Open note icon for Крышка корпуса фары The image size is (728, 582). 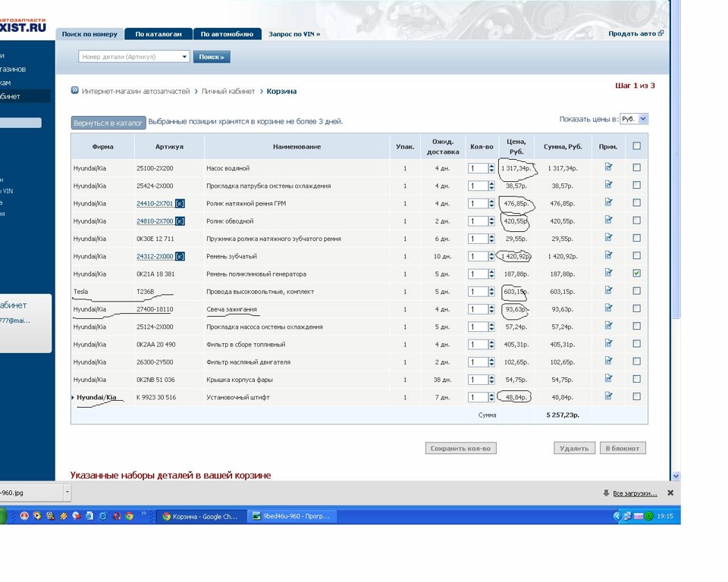click(x=608, y=379)
